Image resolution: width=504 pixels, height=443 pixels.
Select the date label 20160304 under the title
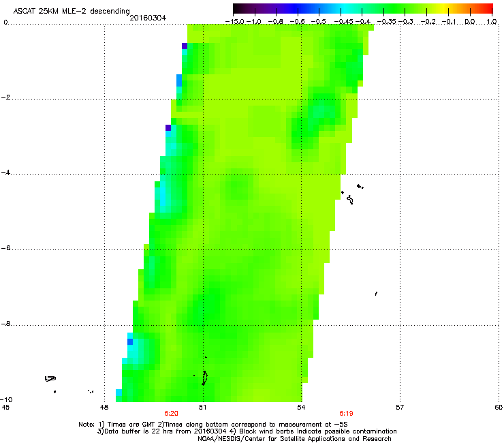148,18
